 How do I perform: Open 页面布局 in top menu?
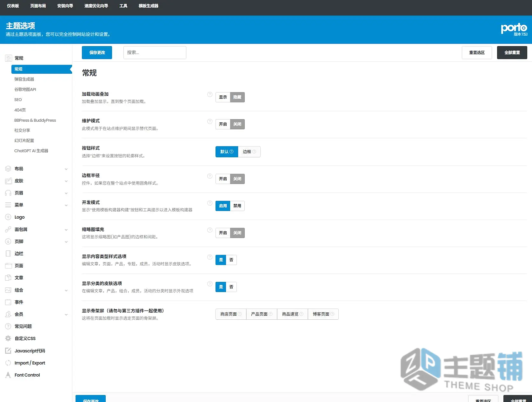pyautogui.click(x=38, y=6)
